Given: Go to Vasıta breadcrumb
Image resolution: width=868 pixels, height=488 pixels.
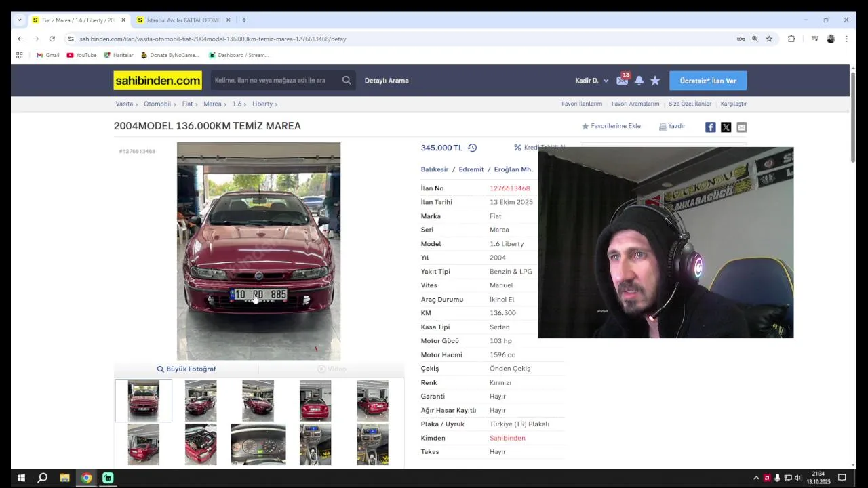Looking at the screenshot, I should 124,104.
